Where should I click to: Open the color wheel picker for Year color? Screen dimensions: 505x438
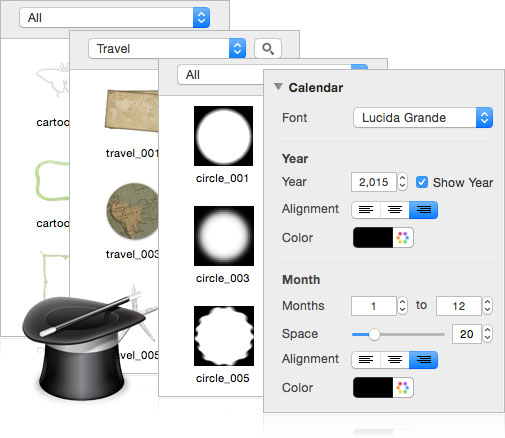(403, 238)
